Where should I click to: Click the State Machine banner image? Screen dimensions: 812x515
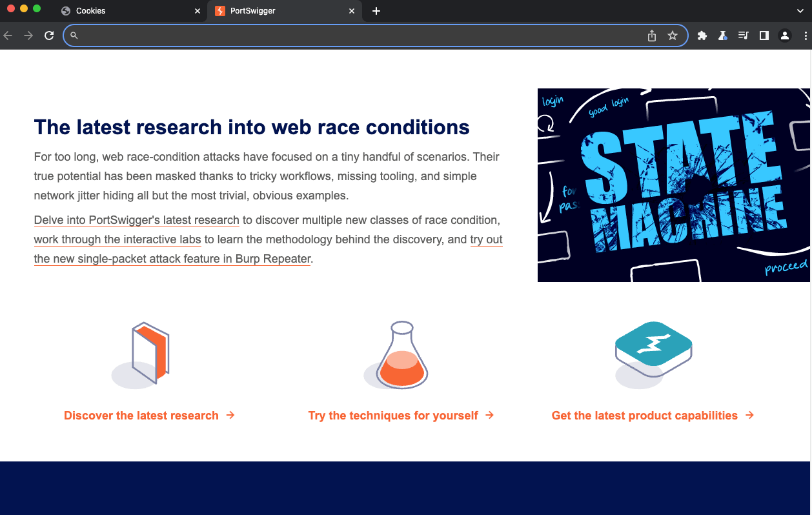tap(674, 185)
